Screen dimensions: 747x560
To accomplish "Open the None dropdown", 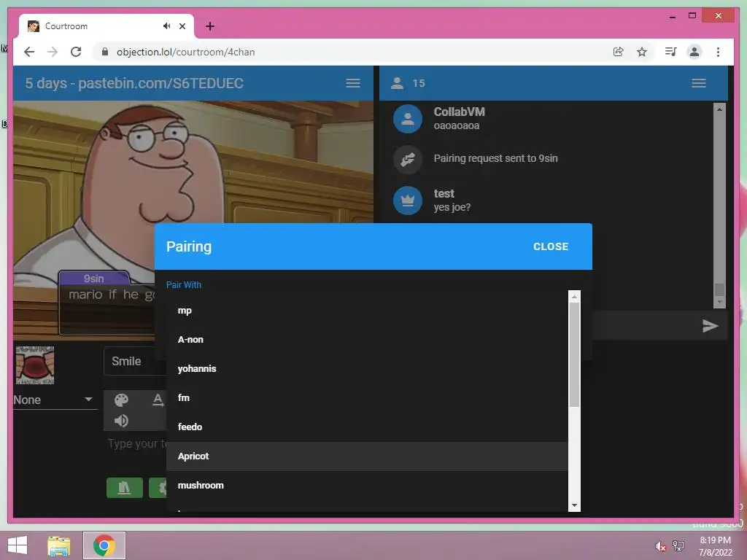I will (x=54, y=400).
